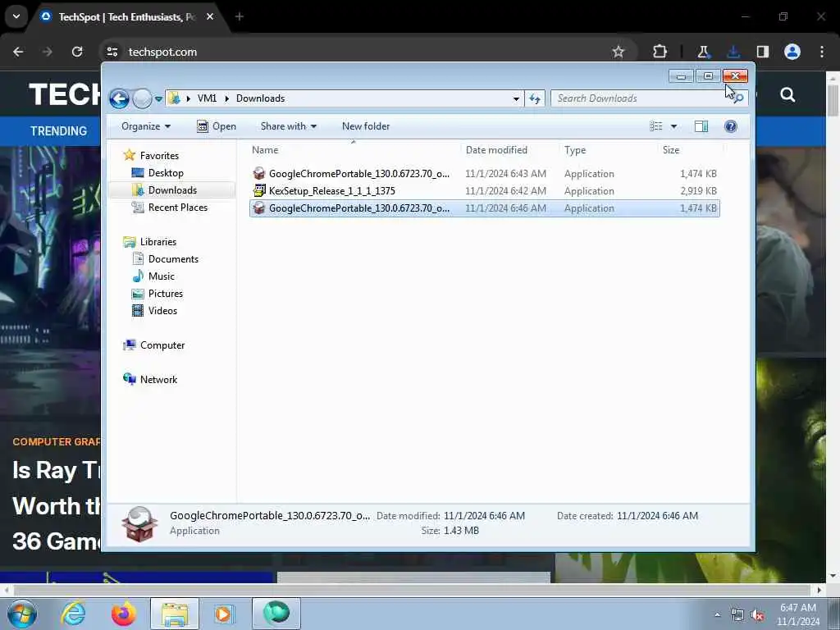The image size is (840, 630).
Task: Click Windows Explorer taskbar button
Action: 175,614
